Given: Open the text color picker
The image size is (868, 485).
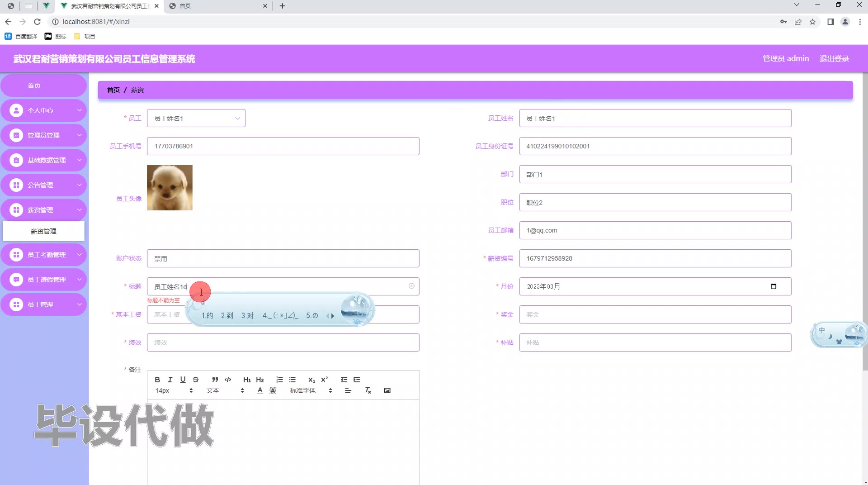Looking at the screenshot, I should [260, 390].
